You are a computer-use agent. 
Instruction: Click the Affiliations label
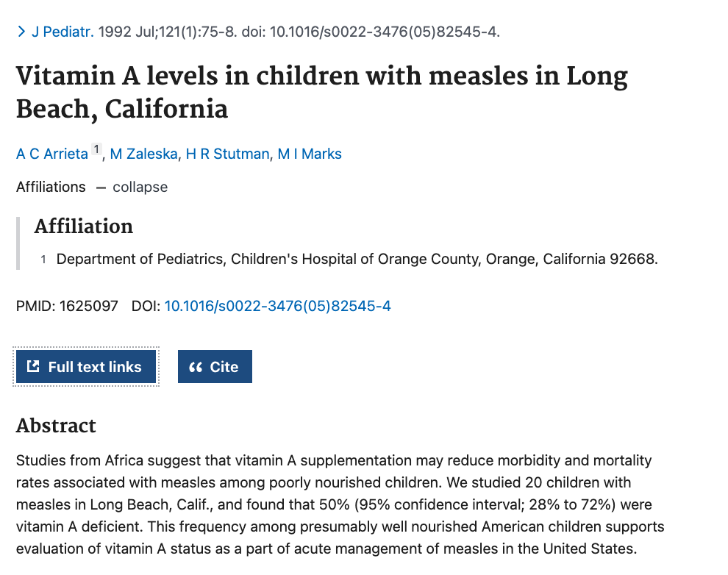[x=51, y=187]
